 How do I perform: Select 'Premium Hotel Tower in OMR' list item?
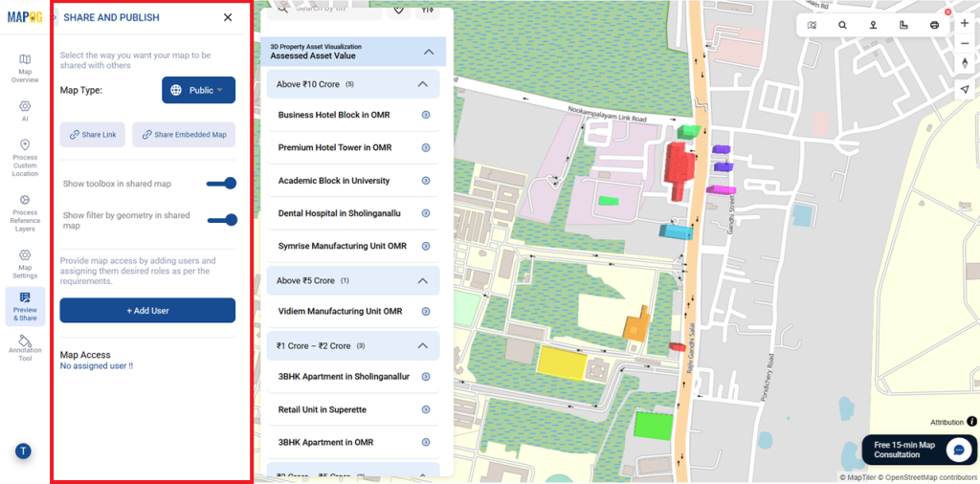click(353, 148)
